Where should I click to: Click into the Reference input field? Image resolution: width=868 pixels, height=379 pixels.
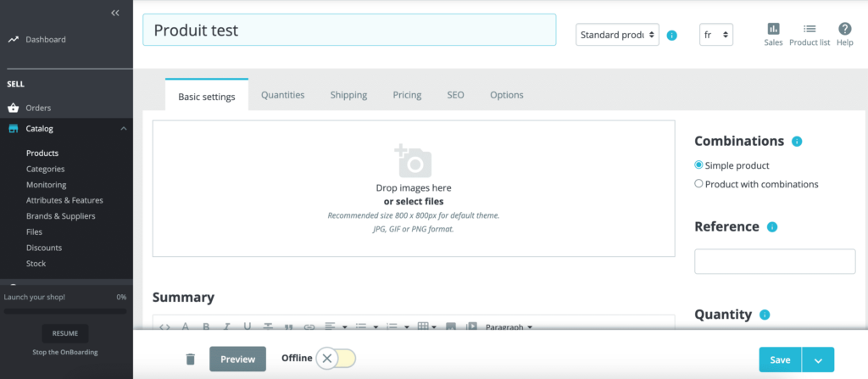(774, 261)
